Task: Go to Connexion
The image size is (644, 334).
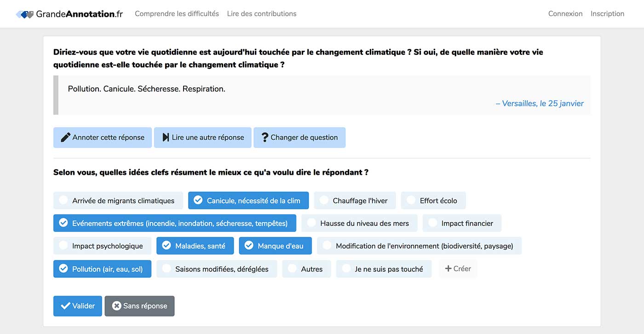Action: [x=565, y=14]
